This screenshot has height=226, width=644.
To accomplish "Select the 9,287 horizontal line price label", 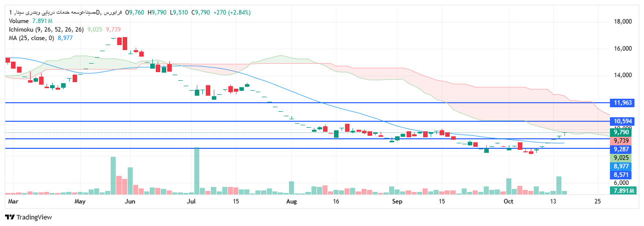I will point(623,149).
